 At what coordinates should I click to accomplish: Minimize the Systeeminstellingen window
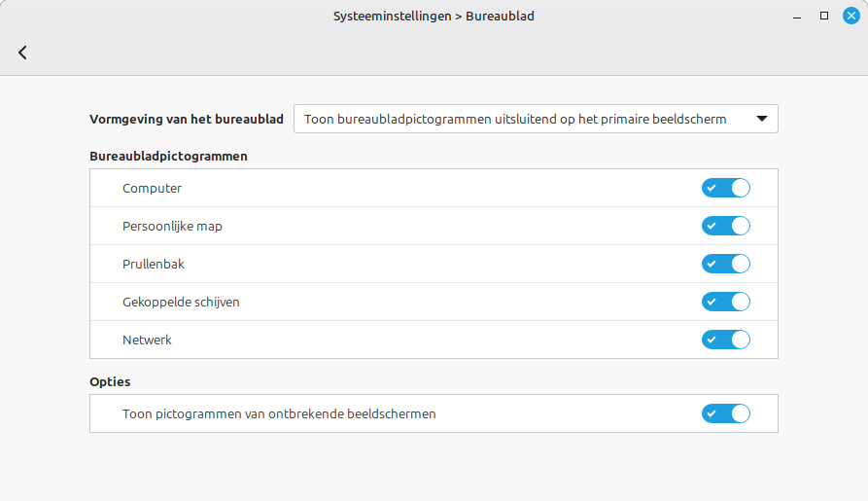pyautogui.click(x=797, y=17)
